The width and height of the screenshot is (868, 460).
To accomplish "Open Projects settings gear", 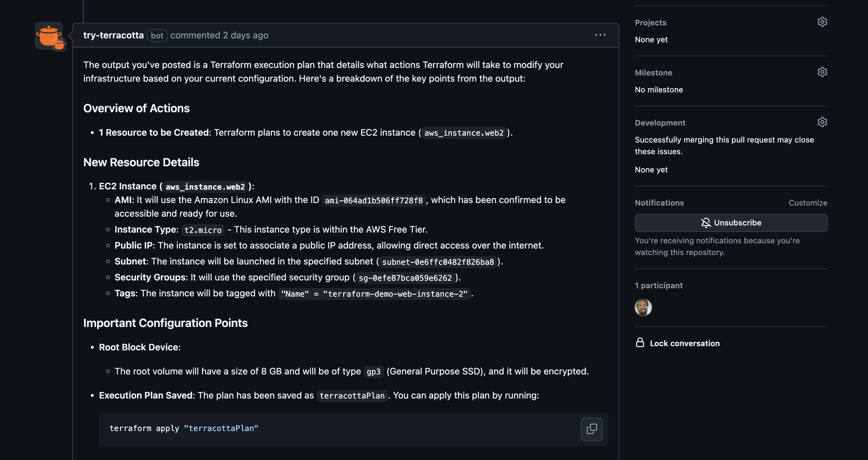I will [x=822, y=22].
